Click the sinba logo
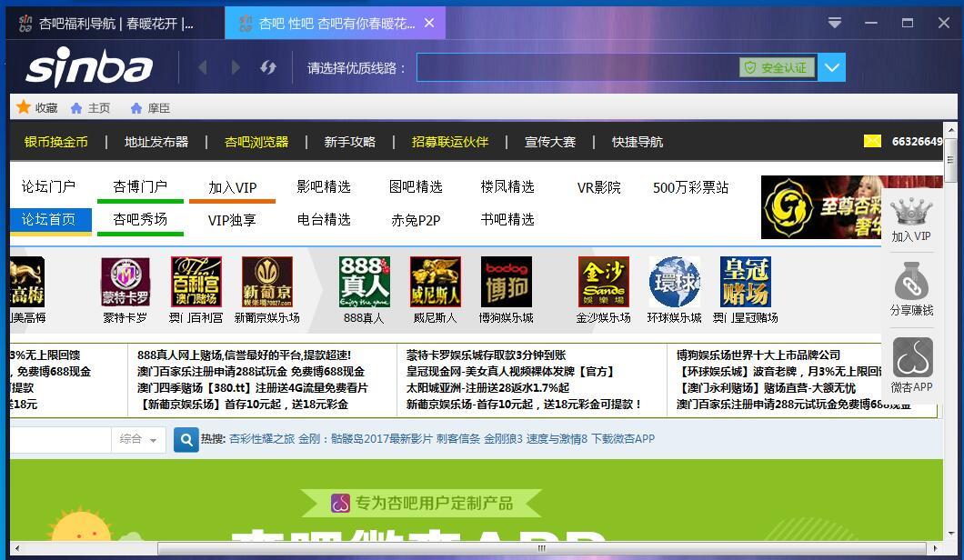Viewport: 964px width, 560px height. pyautogui.click(x=89, y=67)
